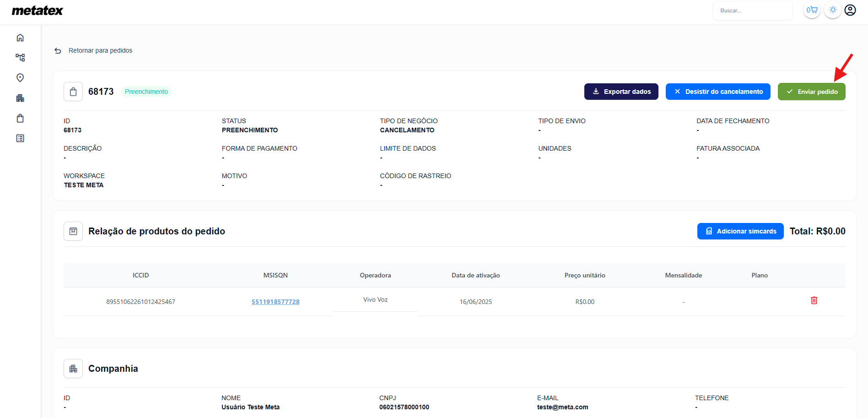This screenshot has height=418, width=868.
Task: Click the Plano column header
Action: (x=760, y=275)
